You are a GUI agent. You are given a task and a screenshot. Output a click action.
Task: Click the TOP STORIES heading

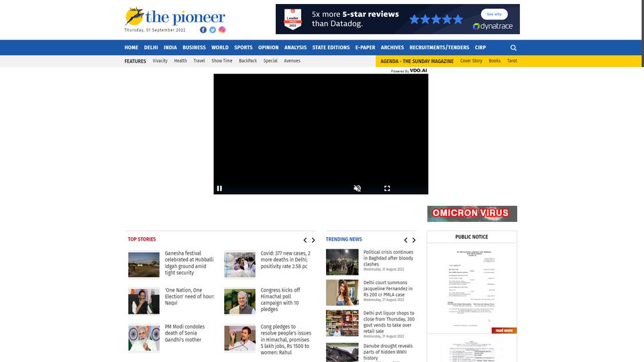pos(142,239)
